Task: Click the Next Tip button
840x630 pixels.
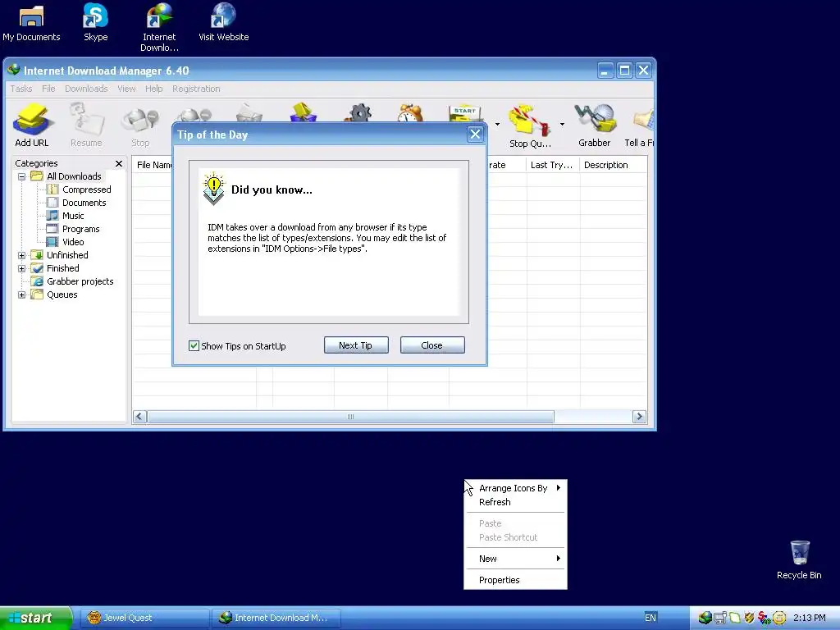Action: (356, 345)
